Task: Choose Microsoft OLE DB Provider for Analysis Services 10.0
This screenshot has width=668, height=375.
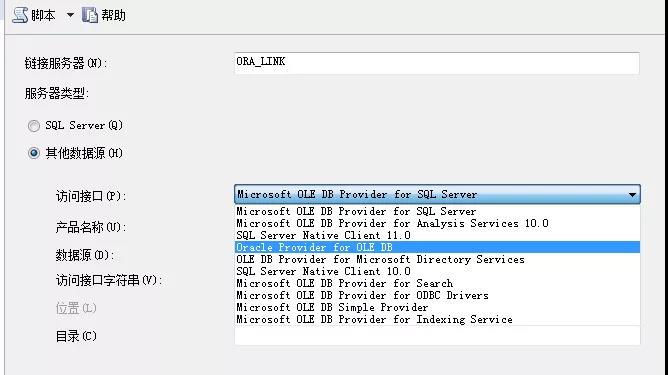Action: [x=437, y=223]
